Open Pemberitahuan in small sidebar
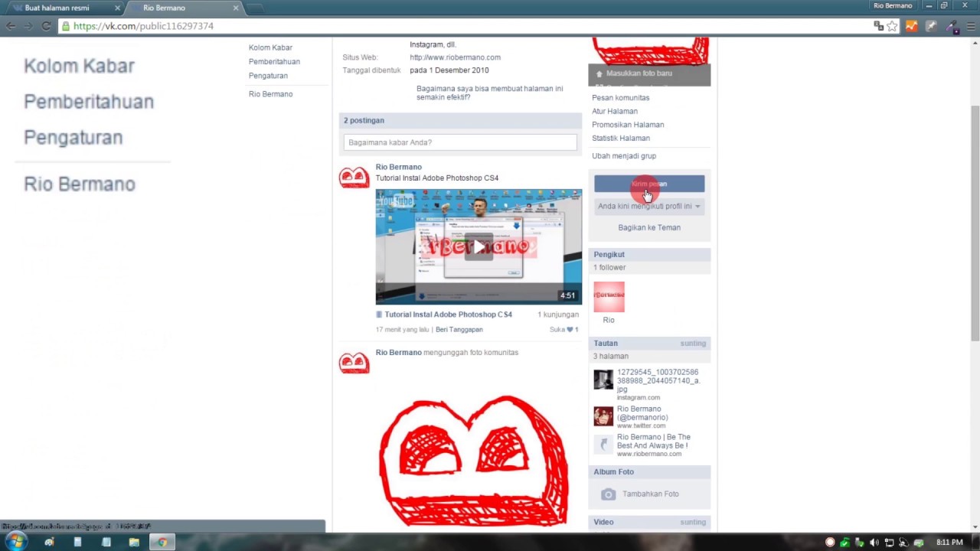This screenshot has width=980, height=551. (274, 61)
